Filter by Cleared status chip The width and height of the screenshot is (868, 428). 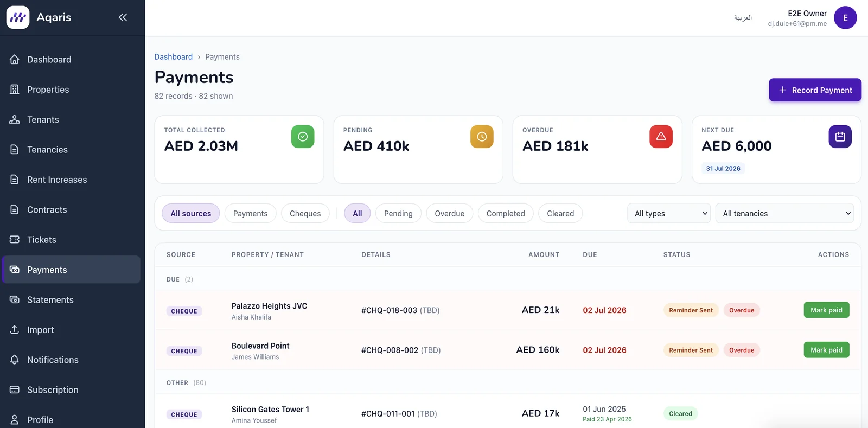pyautogui.click(x=560, y=213)
